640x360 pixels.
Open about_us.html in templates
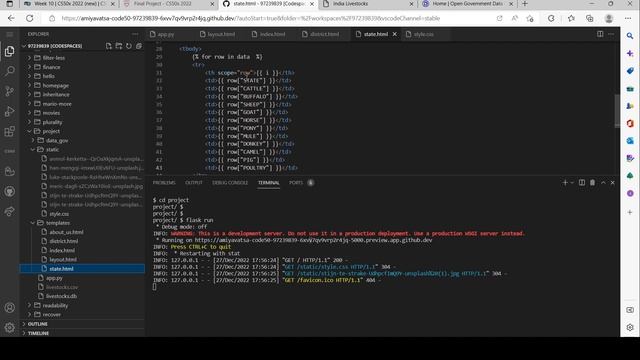pyautogui.click(x=66, y=232)
